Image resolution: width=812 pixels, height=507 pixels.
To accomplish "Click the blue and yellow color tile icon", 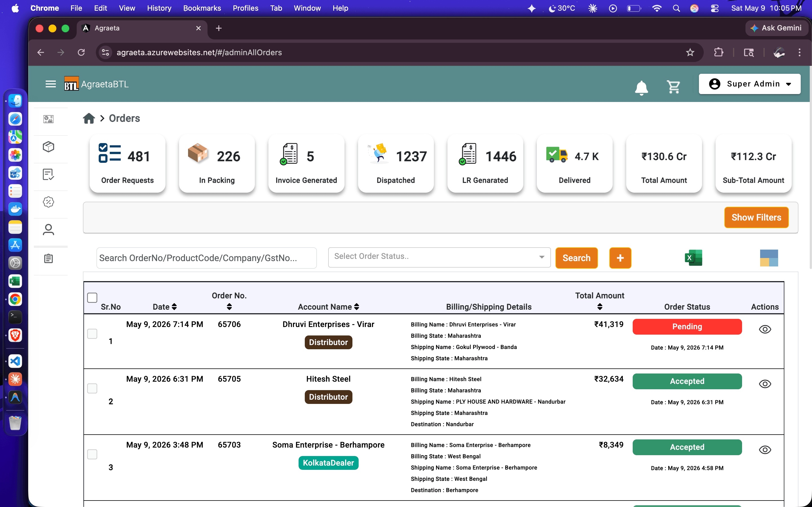I will [x=769, y=258].
